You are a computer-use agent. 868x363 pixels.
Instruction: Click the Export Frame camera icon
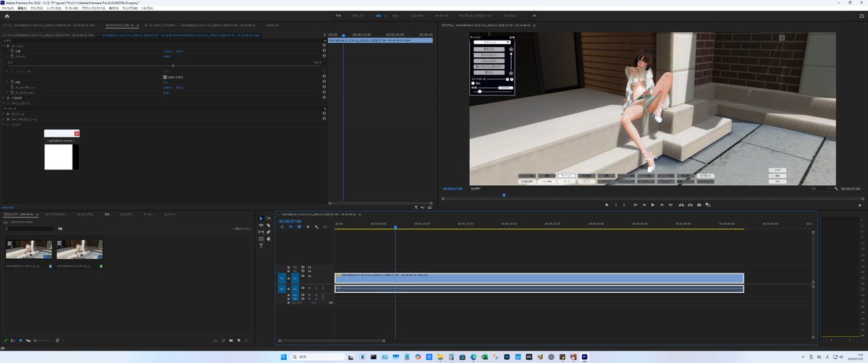699,205
